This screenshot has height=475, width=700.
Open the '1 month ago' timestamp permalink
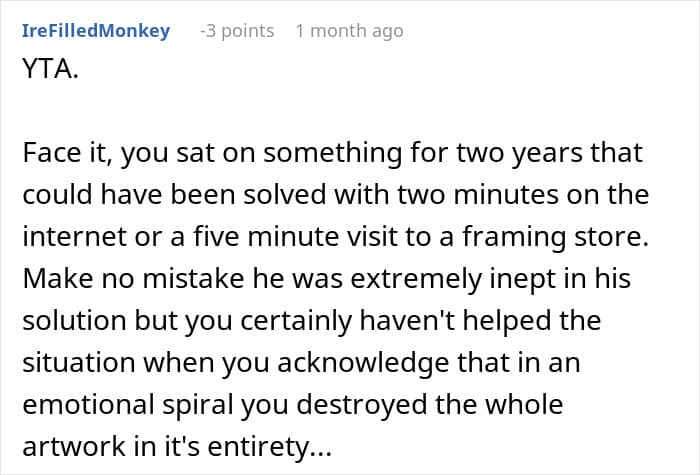[x=350, y=31]
